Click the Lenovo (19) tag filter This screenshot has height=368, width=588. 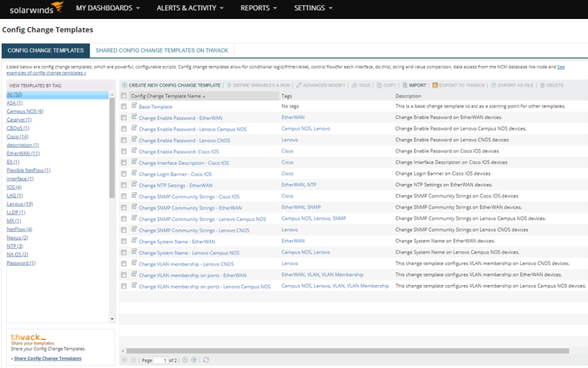pyautogui.click(x=19, y=204)
